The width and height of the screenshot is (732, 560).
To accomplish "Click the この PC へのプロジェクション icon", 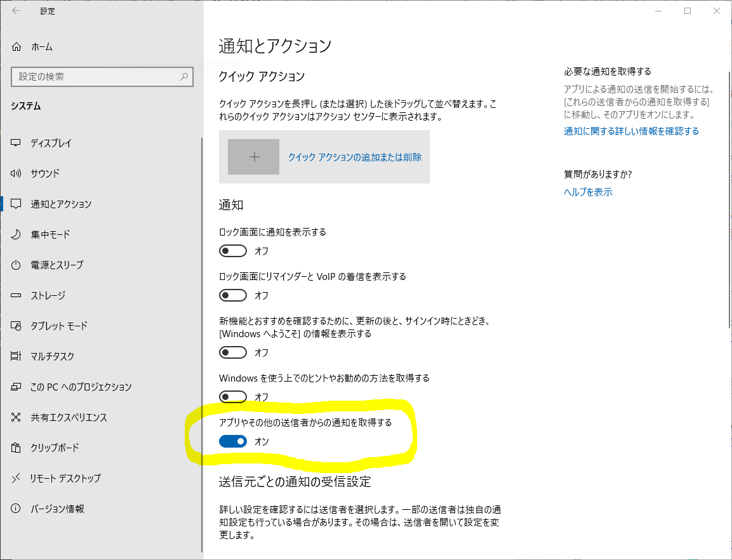I will pos(16,387).
